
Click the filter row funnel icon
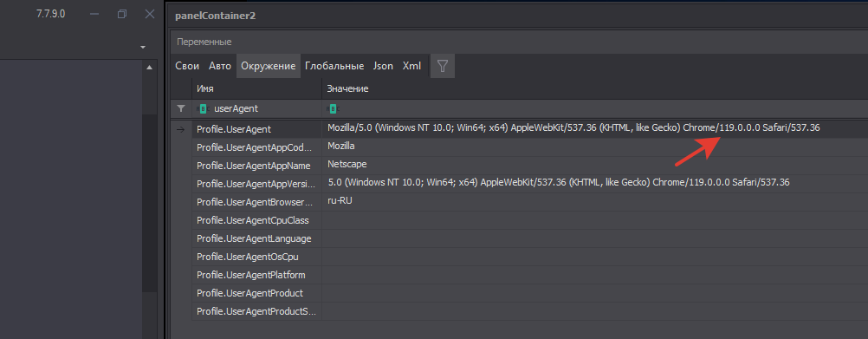pyautogui.click(x=180, y=108)
